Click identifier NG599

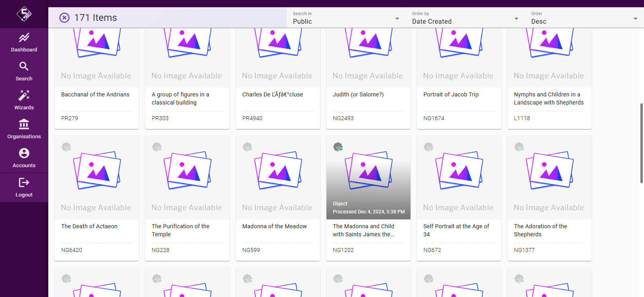point(251,250)
